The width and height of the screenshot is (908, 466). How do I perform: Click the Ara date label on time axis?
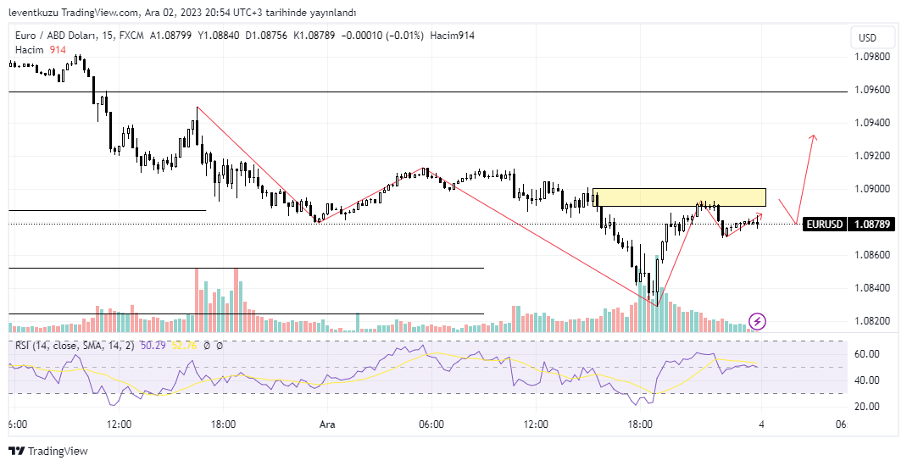click(326, 424)
